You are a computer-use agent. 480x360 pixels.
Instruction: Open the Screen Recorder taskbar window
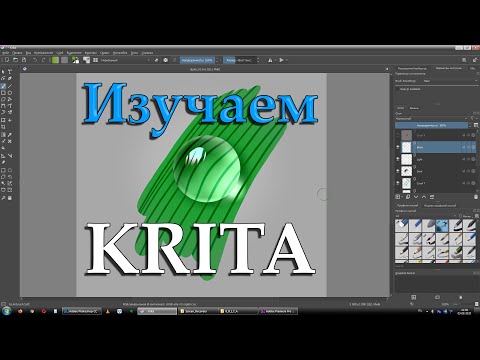click(197, 311)
